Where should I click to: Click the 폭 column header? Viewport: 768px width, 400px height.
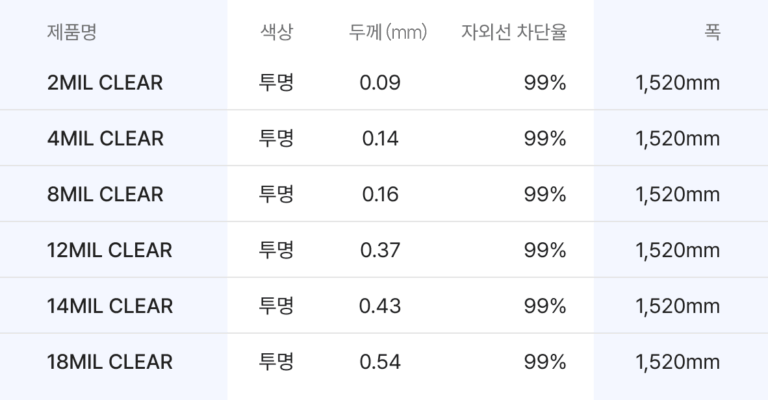click(711, 32)
